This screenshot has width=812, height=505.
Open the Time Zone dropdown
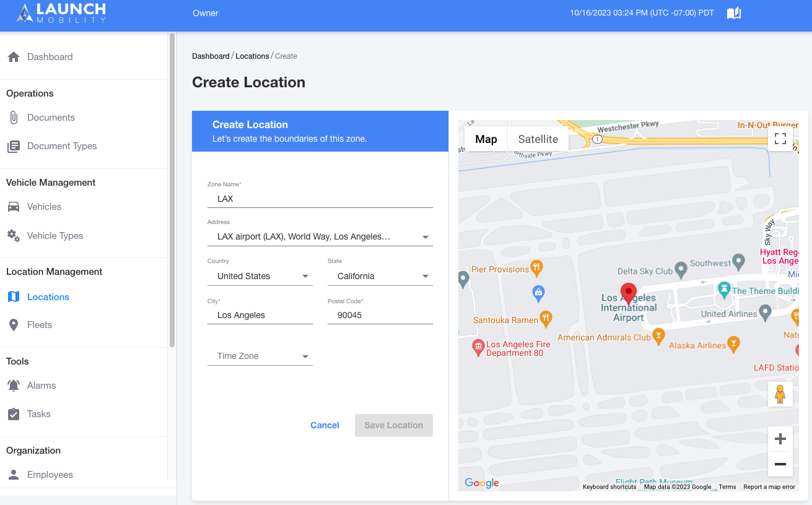click(260, 356)
